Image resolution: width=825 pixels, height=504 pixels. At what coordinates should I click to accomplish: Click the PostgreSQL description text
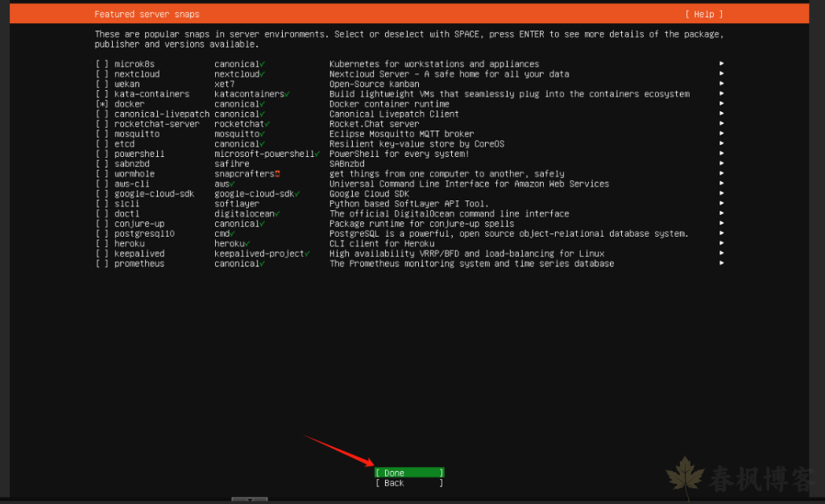click(x=508, y=234)
